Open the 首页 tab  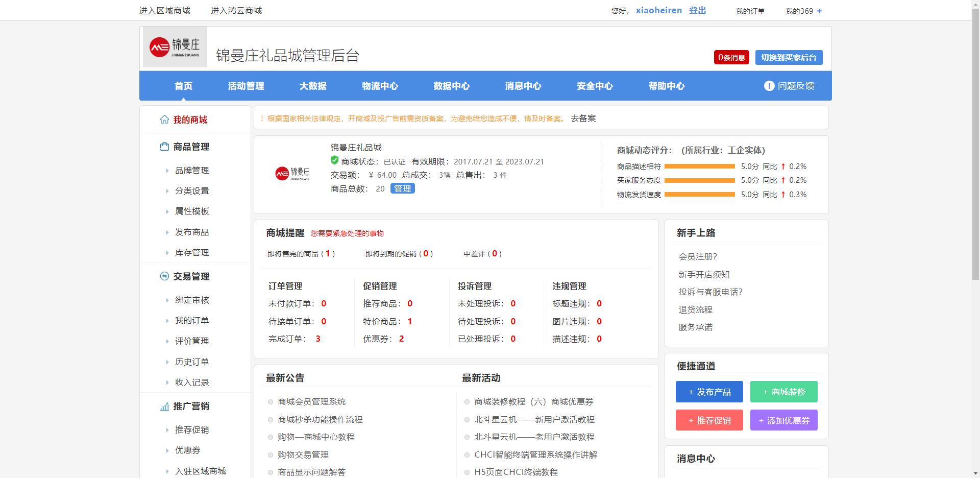[x=183, y=86]
